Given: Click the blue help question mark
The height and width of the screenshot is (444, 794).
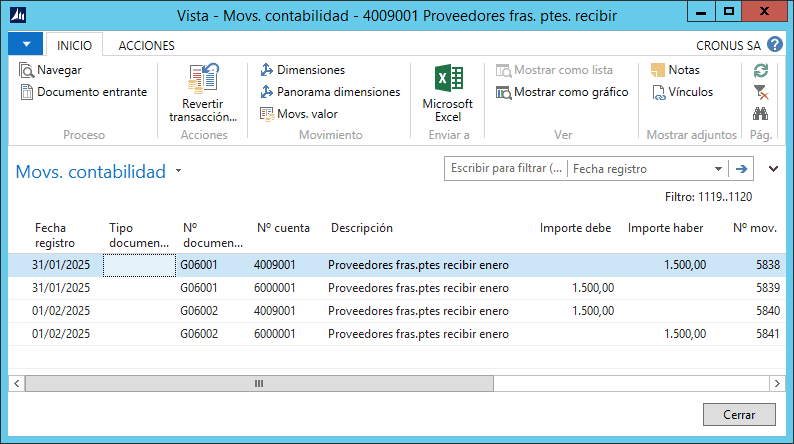Looking at the screenshot, I should click(775, 45).
